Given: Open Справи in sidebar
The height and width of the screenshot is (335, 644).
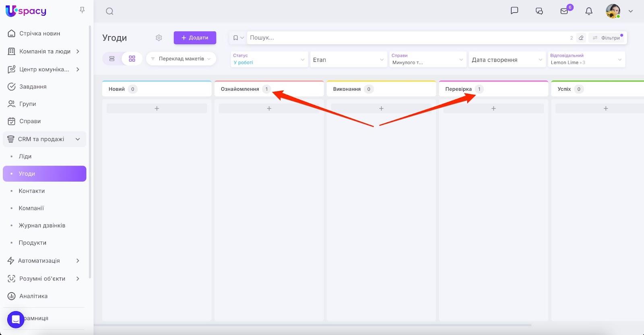Looking at the screenshot, I should pos(30,121).
